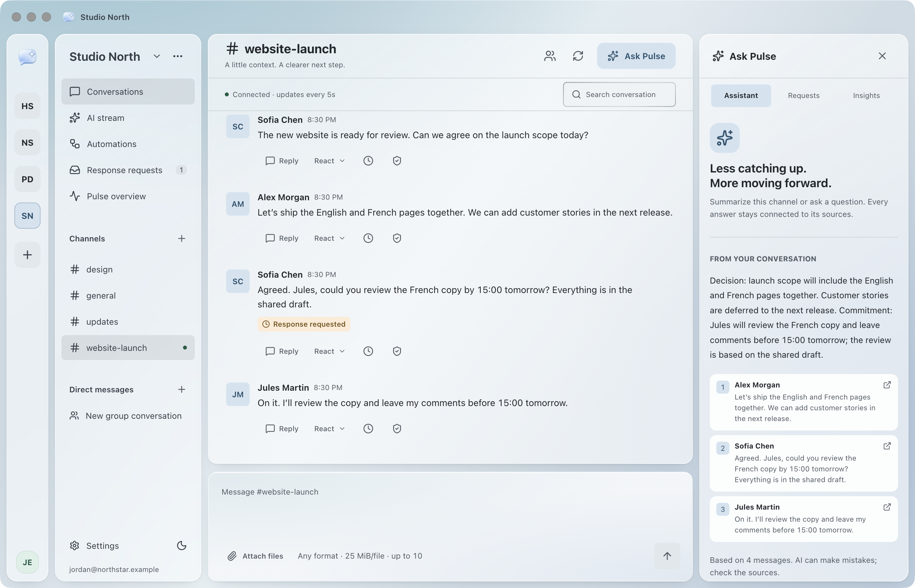
Task: Click the Search conversation field
Action: pos(619,94)
